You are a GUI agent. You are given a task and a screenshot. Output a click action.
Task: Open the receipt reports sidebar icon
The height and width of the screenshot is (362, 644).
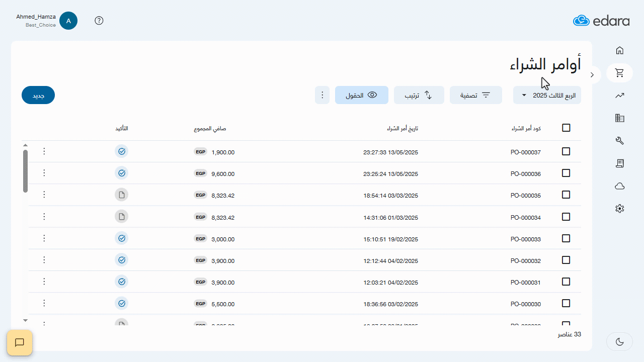[x=620, y=163]
